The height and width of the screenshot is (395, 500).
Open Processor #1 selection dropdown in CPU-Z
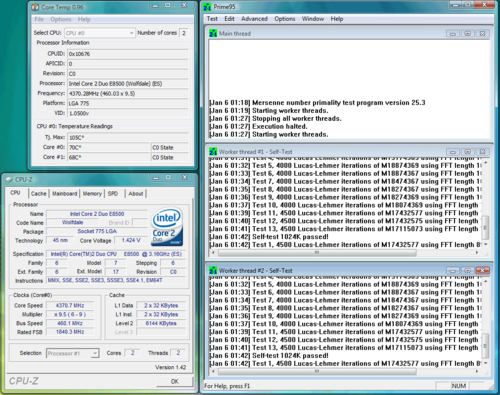tap(73, 353)
